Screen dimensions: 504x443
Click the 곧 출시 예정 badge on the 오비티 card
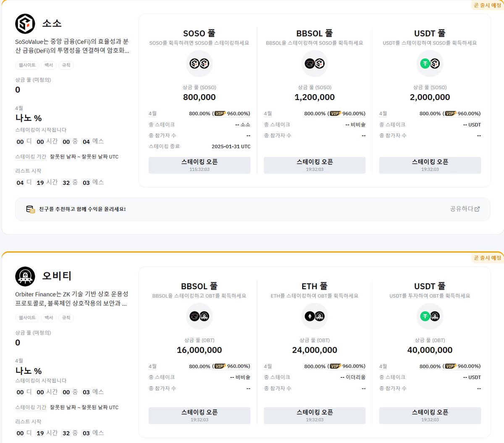coord(488,258)
